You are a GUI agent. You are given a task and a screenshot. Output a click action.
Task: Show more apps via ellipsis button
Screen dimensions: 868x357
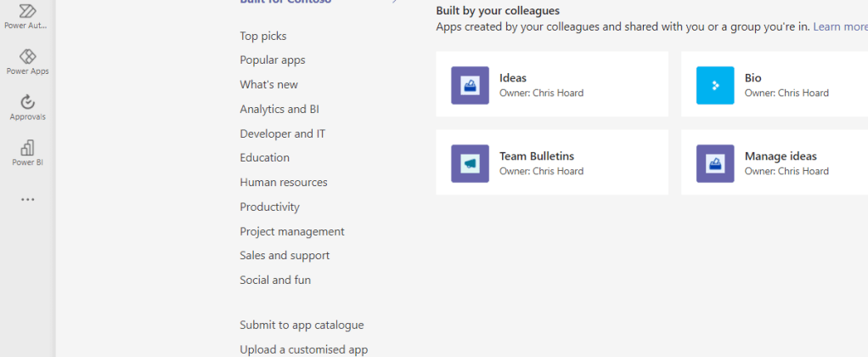tap(27, 201)
